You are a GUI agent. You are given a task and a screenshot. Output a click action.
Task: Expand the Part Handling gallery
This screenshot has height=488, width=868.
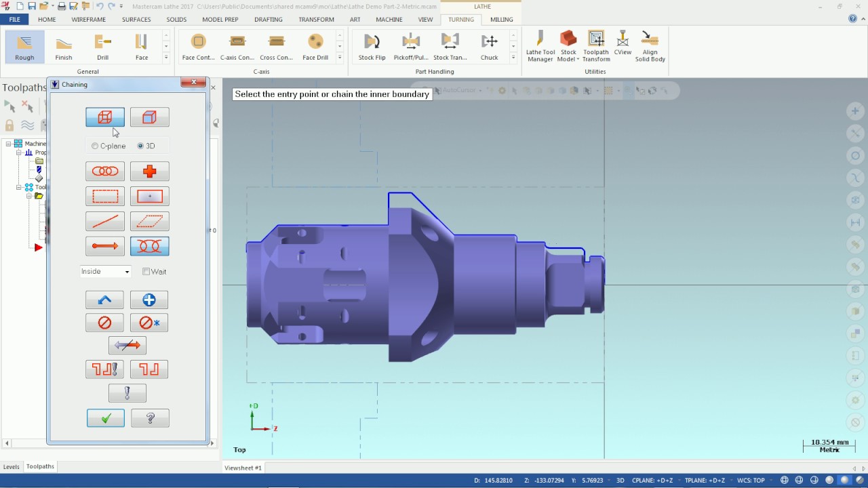[x=513, y=58]
